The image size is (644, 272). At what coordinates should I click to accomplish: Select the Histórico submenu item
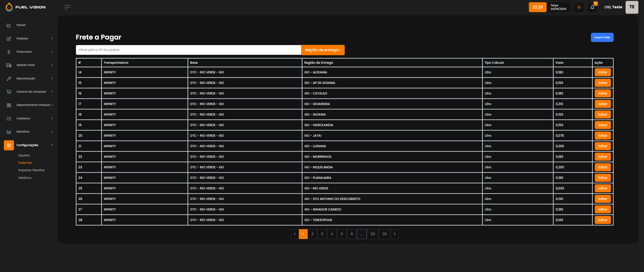[25, 178]
